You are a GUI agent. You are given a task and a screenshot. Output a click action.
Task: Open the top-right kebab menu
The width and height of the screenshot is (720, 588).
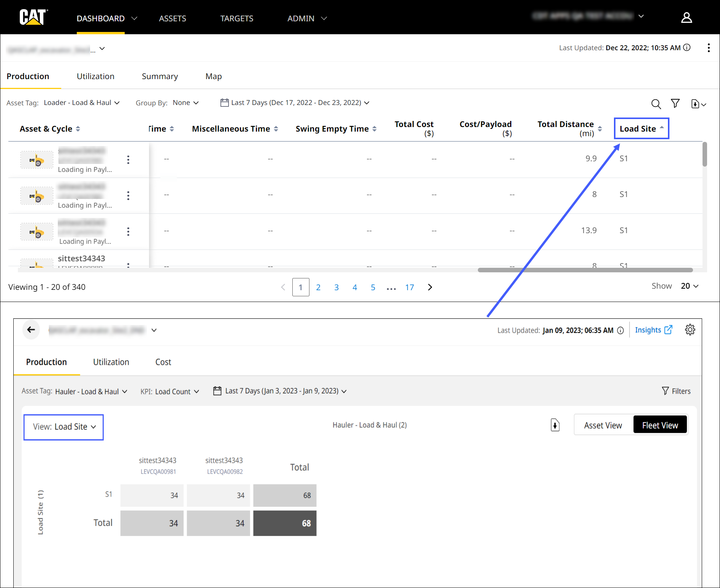click(x=709, y=48)
